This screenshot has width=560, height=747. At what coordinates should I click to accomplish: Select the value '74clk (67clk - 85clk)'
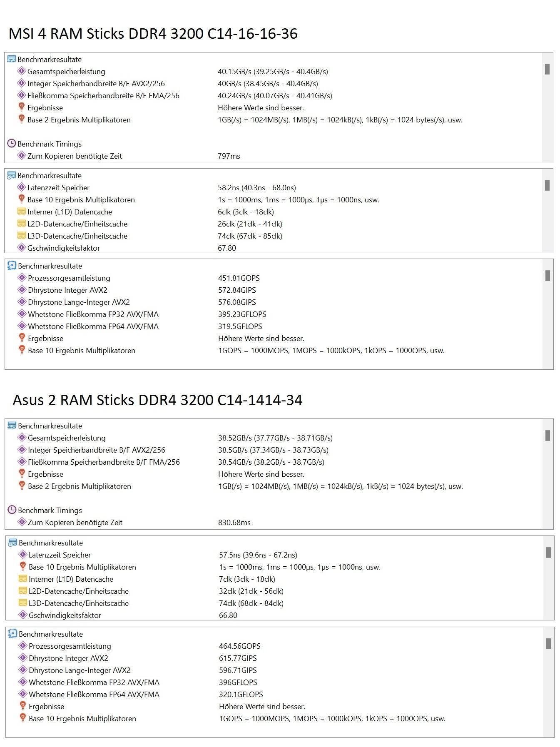coord(249,236)
